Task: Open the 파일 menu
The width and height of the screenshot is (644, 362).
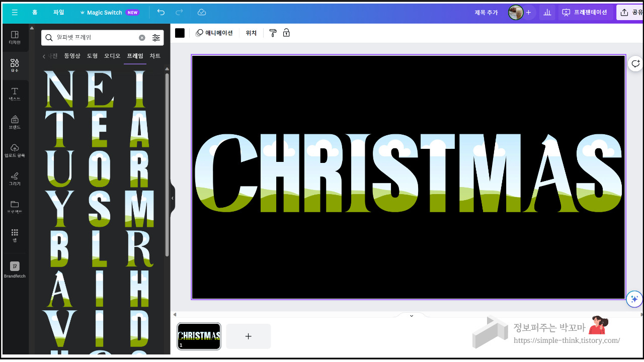Action: pos(59,12)
